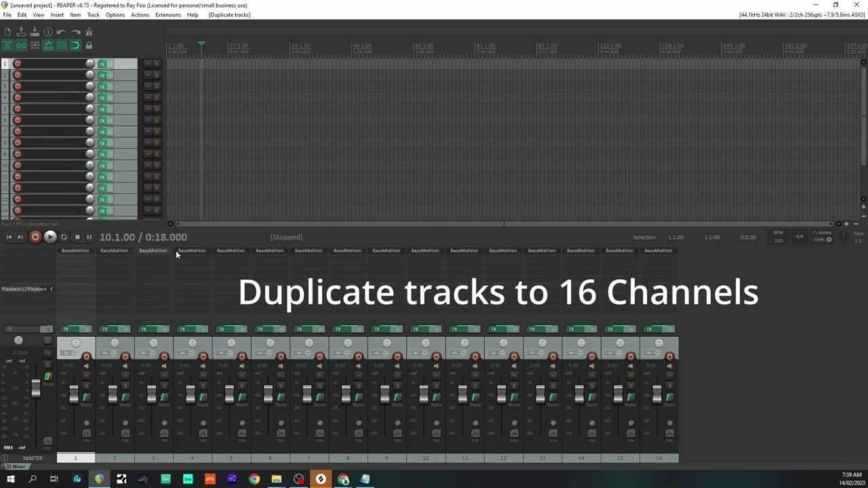The height and width of the screenshot is (488, 868).
Task: Click the transport Record button
Action: pos(35,237)
